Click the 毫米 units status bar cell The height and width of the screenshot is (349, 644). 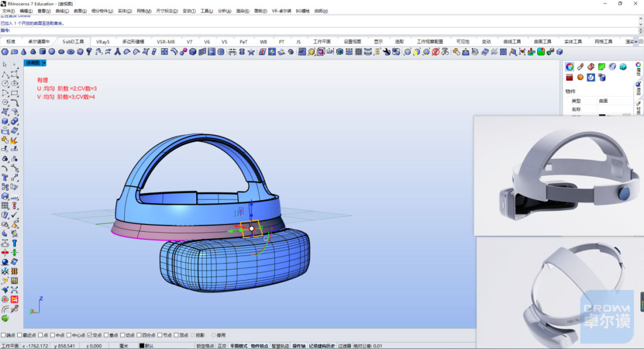tap(123, 346)
